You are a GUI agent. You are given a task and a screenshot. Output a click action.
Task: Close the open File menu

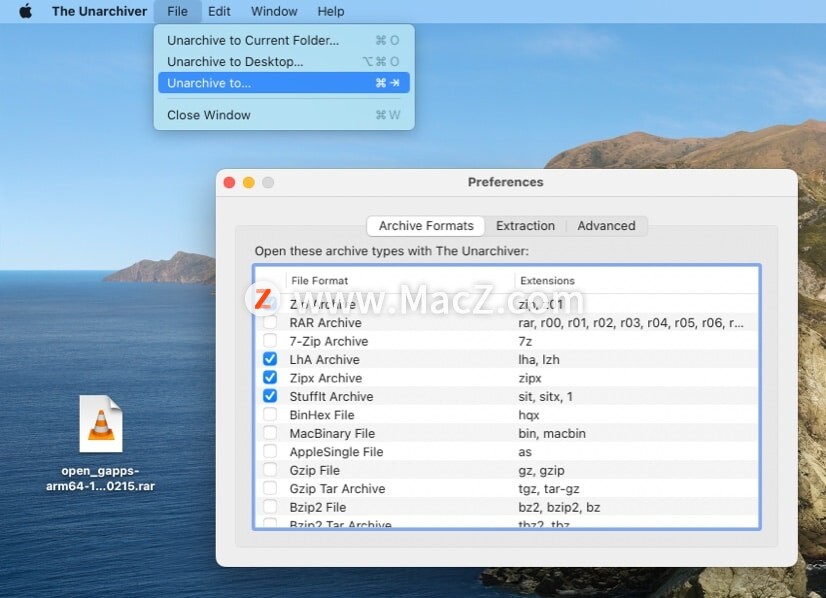pos(178,11)
